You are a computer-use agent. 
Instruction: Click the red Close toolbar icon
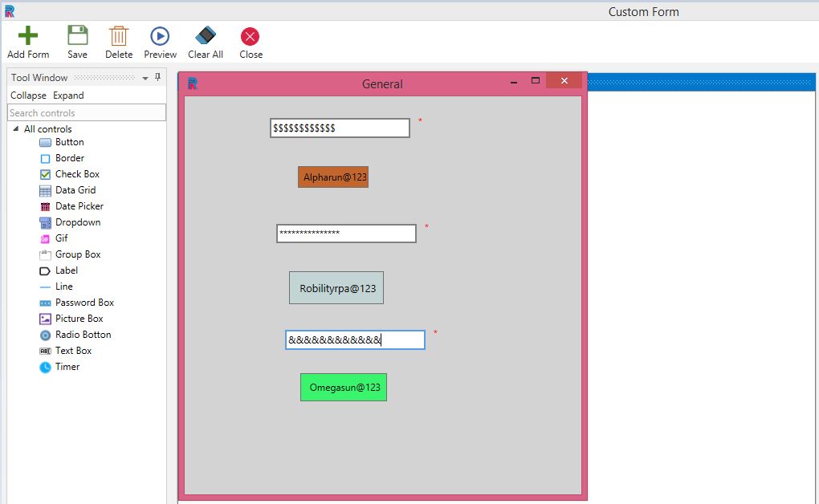251,36
